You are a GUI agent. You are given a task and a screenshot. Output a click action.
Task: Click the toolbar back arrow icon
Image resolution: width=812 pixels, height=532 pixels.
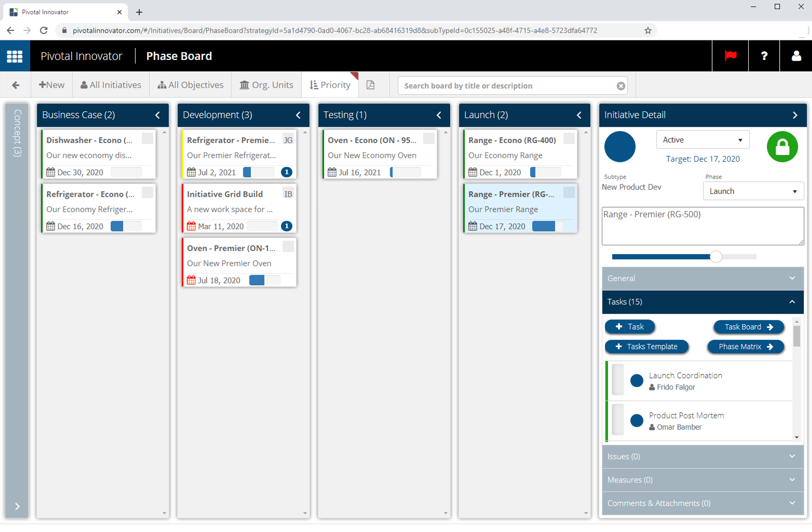(x=16, y=85)
